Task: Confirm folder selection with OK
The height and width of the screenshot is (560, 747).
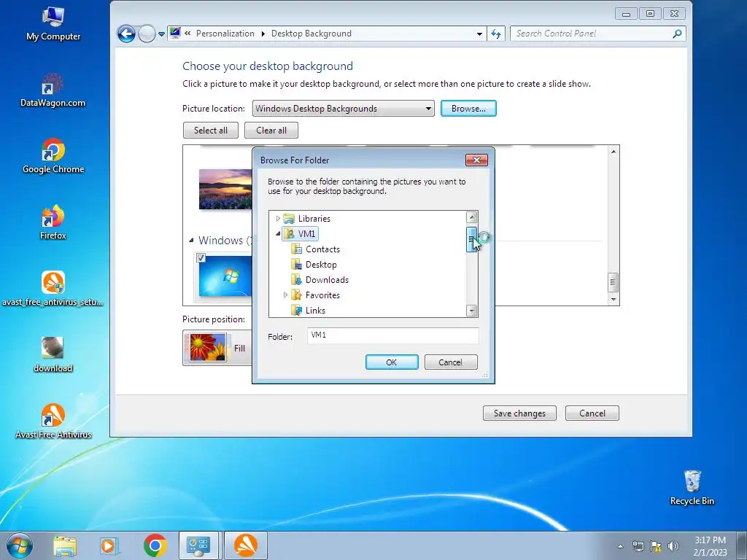Action: point(392,362)
